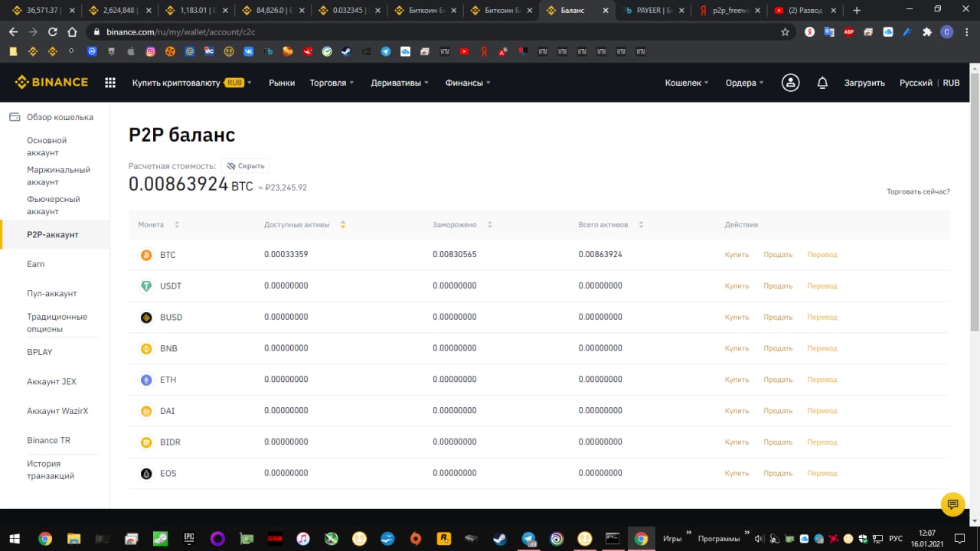Click the BIDR coin icon
Image resolution: width=980 pixels, height=551 pixels.
click(146, 442)
